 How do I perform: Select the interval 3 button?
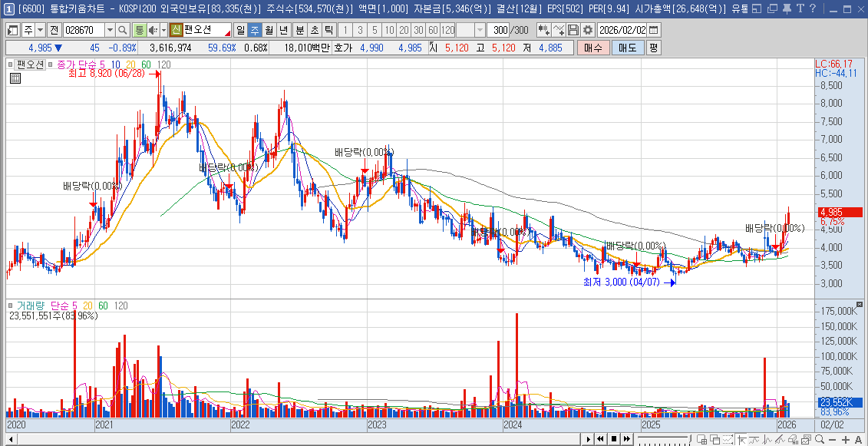[361, 30]
